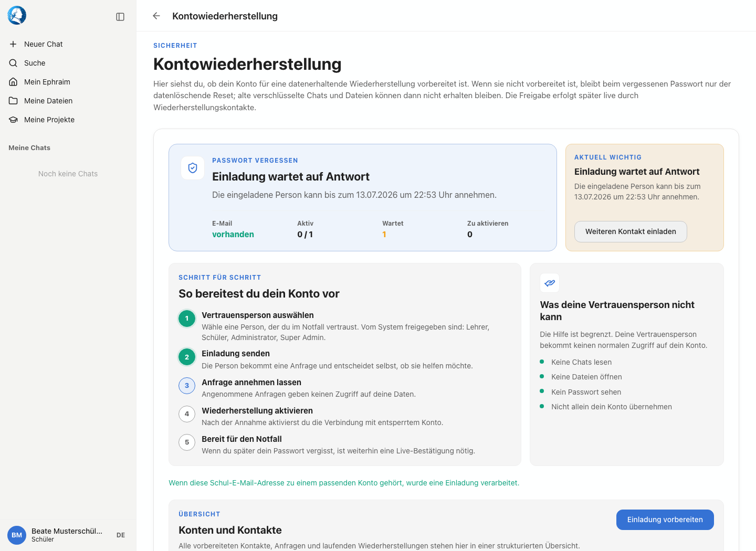Switch language with the DE button
The width and height of the screenshot is (756, 551).
[121, 535]
